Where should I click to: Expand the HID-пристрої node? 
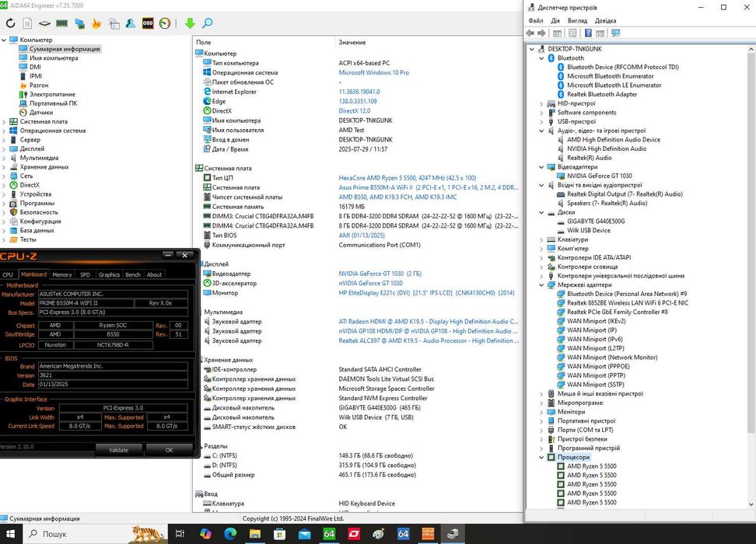tap(541, 103)
